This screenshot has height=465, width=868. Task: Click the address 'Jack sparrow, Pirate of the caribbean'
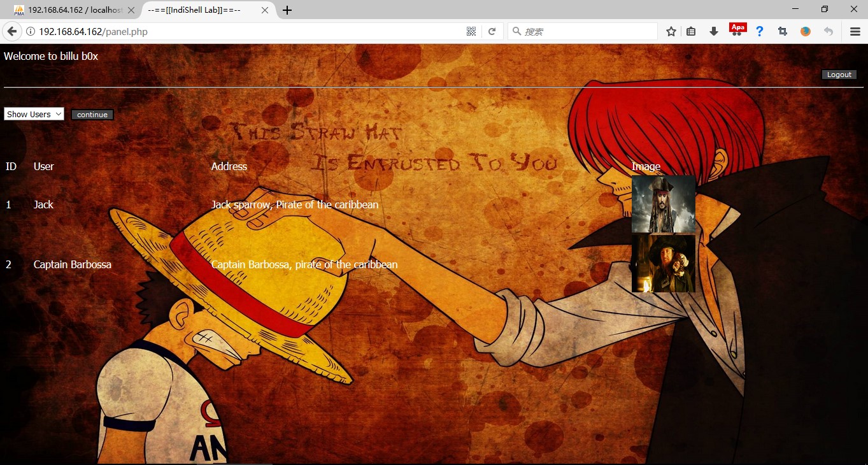[295, 204]
